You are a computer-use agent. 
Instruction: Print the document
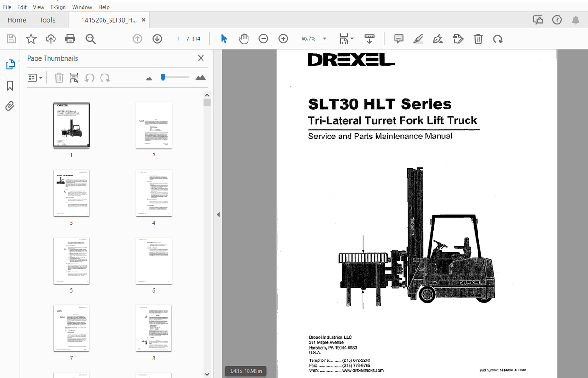[70, 38]
